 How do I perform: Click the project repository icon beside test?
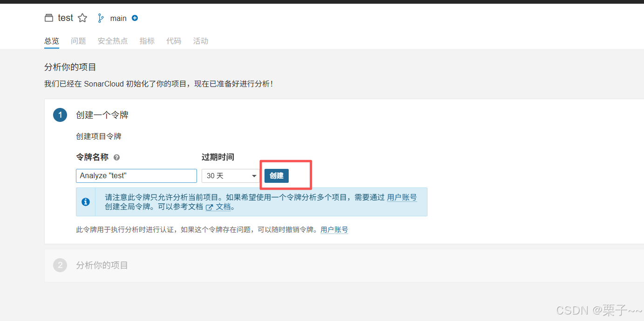point(49,18)
